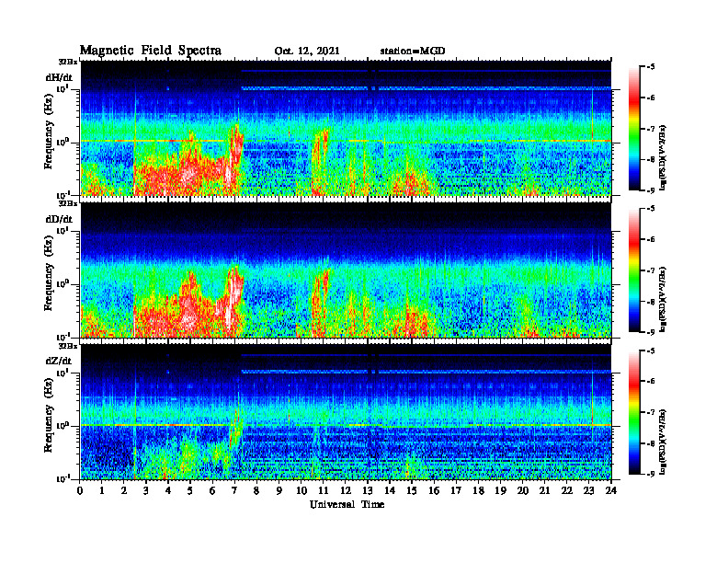Click the "-5" tick on dH/dt color bar
Screen dimensions: 728x563
click(651, 67)
